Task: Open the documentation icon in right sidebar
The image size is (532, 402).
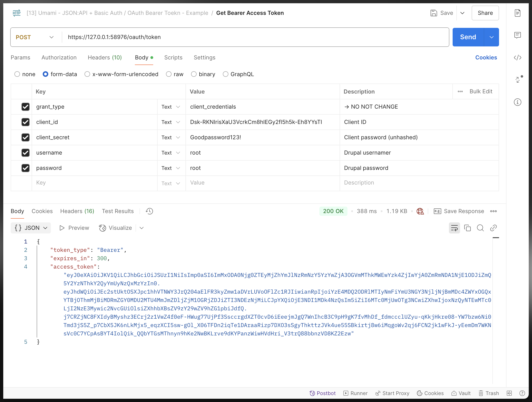Action: click(517, 13)
